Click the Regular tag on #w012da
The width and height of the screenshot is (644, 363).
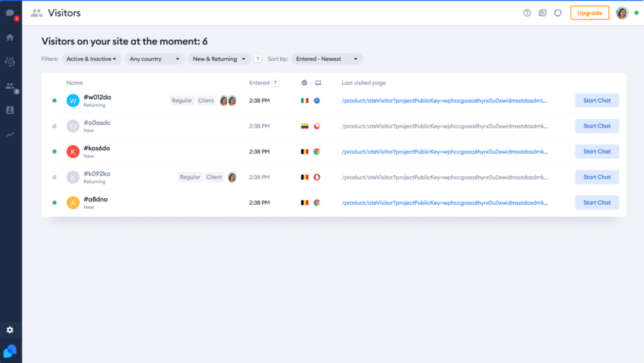click(182, 100)
